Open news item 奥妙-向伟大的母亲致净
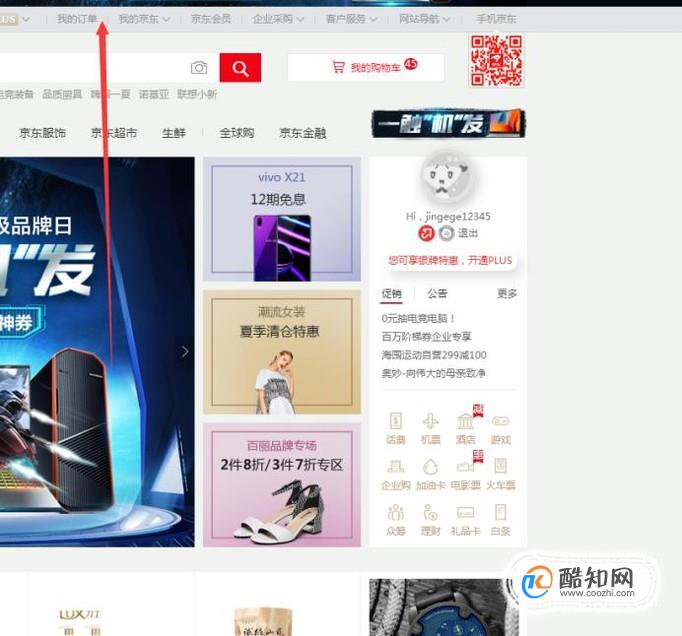The height and width of the screenshot is (636, 682). (434, 373)
